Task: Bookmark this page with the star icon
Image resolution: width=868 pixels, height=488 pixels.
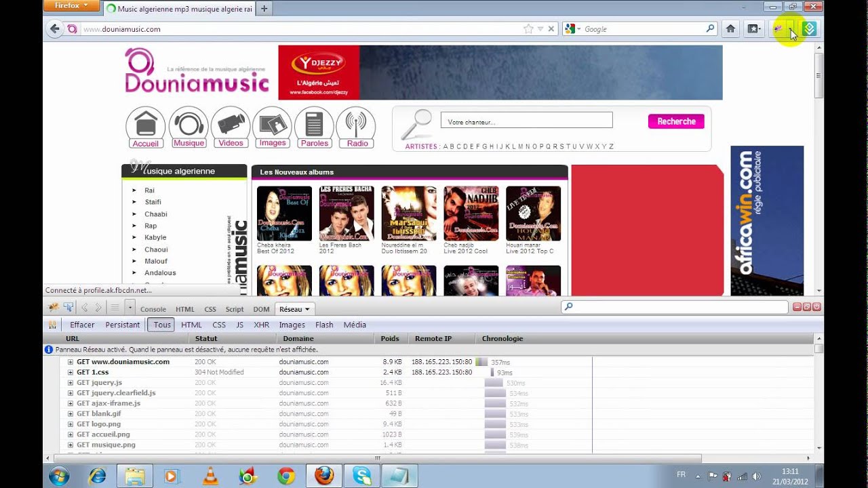Action: (528, 29)
